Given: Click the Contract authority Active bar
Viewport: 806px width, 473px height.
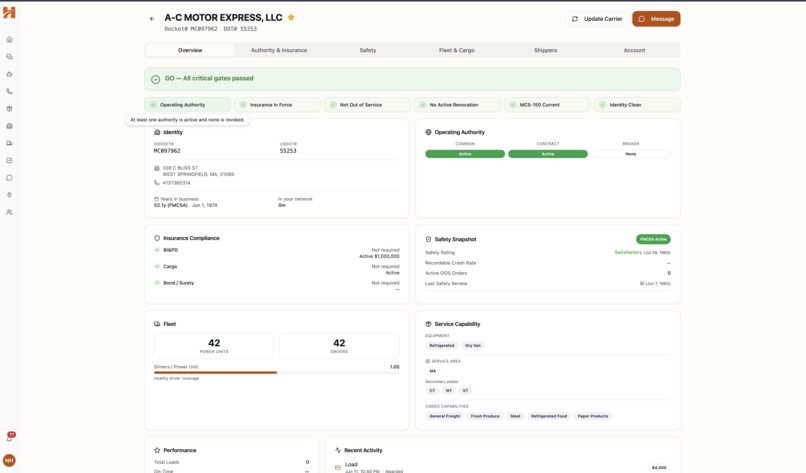Looking at the screenshot, I should [548, 154].
